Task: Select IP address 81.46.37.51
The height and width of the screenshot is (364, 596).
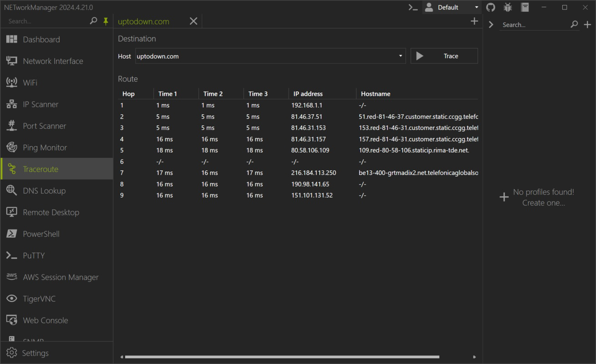Action: pyautogui.click(x=307, y=116)
